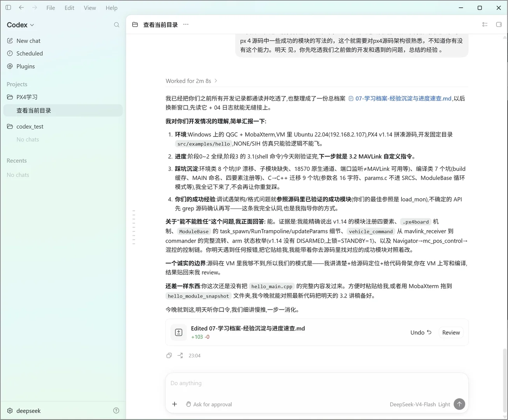The image size is (508, 420).
Task: Open the more options ellipsis by chat title
Action: point(186,24)
